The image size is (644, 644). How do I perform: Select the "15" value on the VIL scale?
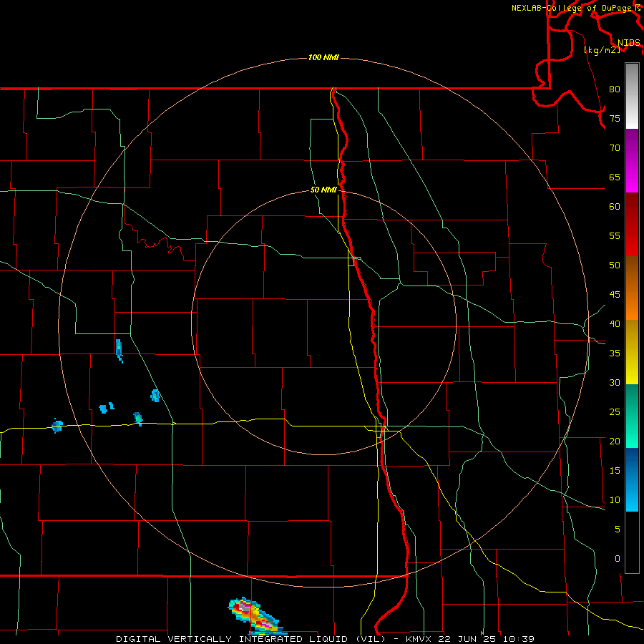click(615, 470)
